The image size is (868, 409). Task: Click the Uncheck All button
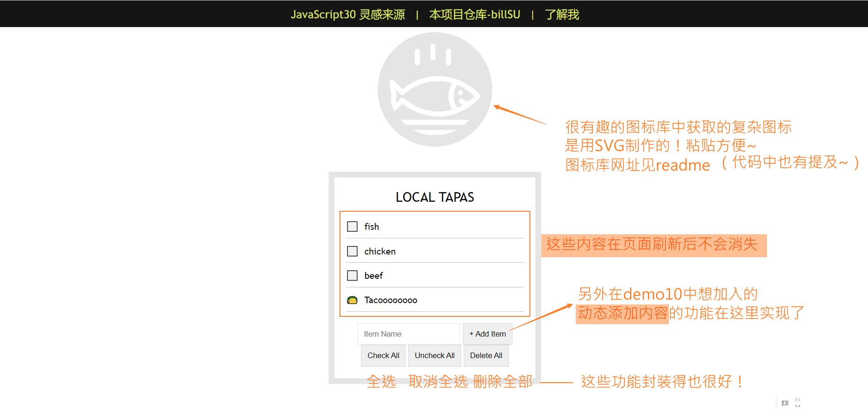434,355
